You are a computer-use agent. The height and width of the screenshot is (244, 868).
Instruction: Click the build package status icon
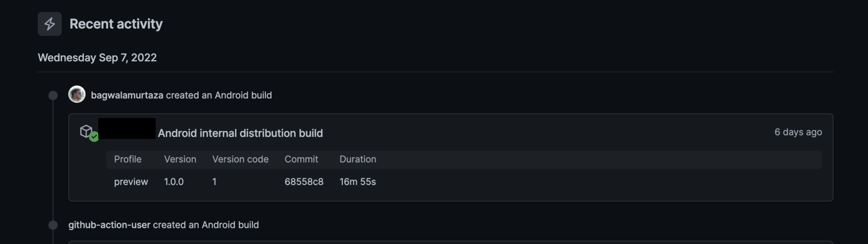(x=88, y=132)
